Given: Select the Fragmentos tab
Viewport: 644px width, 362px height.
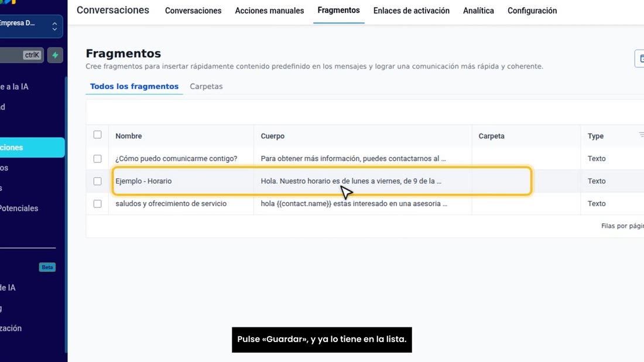Looking at the screenshot, I should tap(338, 11).
